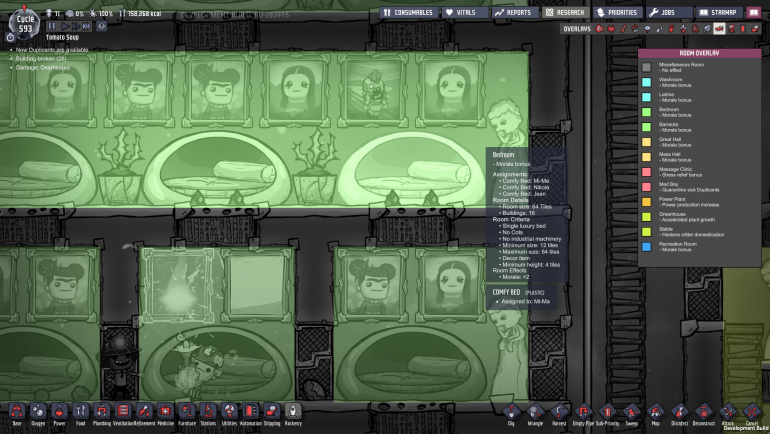
Task: Open the Automation build category
Action: [x=250, y=411]
